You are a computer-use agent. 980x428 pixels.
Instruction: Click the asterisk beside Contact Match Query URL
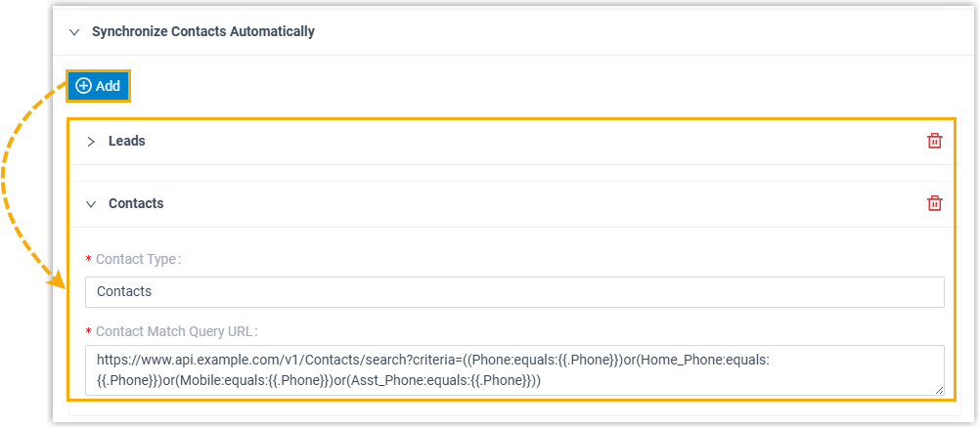click(x=89, y=332)
